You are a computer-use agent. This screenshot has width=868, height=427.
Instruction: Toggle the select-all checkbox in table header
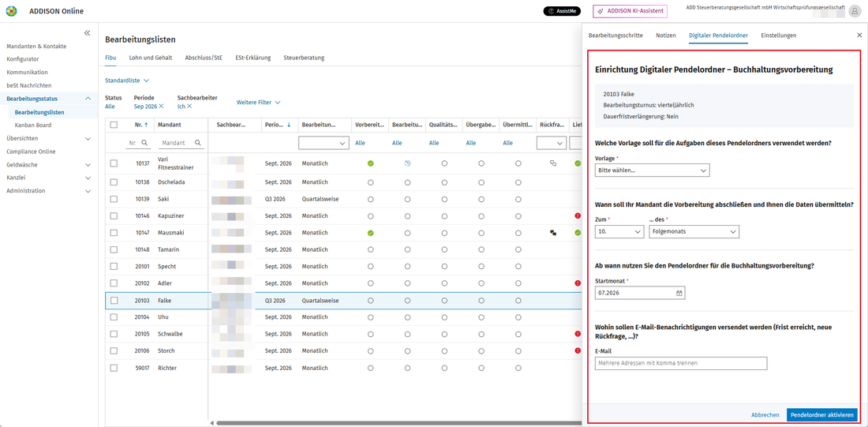[x=114, y=125]
